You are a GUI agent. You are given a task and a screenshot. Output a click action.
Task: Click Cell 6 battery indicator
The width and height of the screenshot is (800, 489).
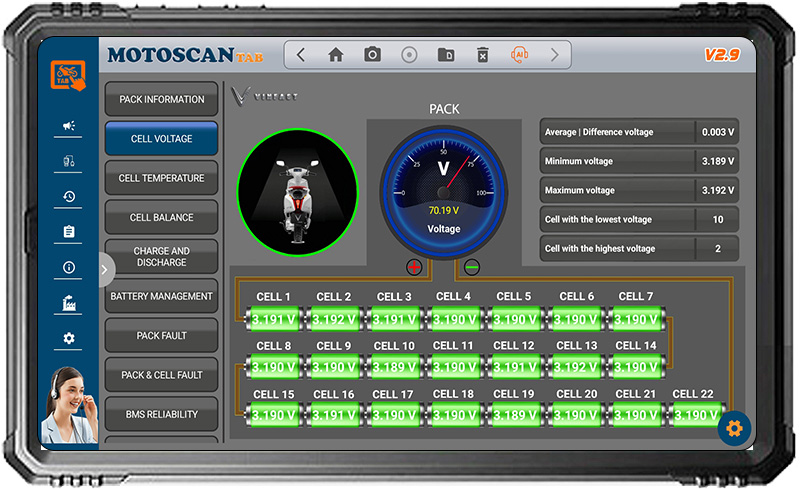[x=575, y=320]
